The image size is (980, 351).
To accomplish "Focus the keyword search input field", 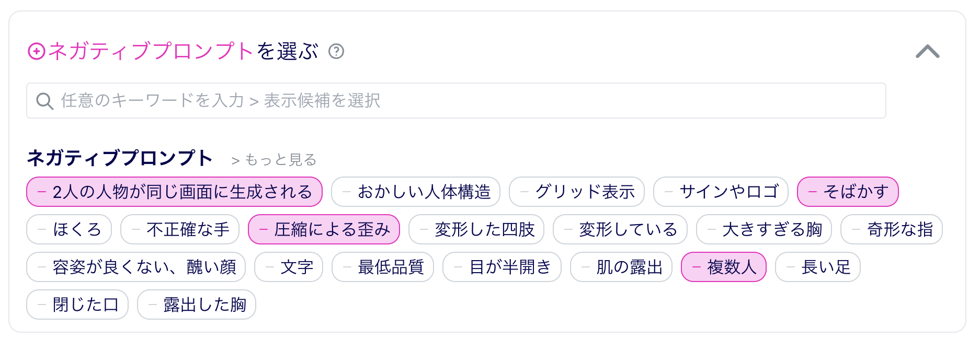I will point(456,100).
